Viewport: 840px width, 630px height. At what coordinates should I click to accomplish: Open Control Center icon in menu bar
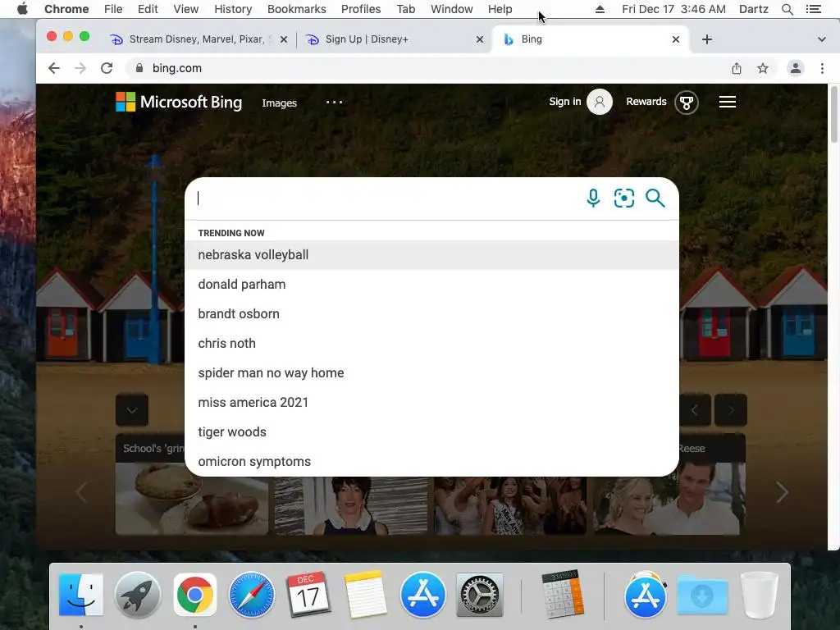coord(813,9)
